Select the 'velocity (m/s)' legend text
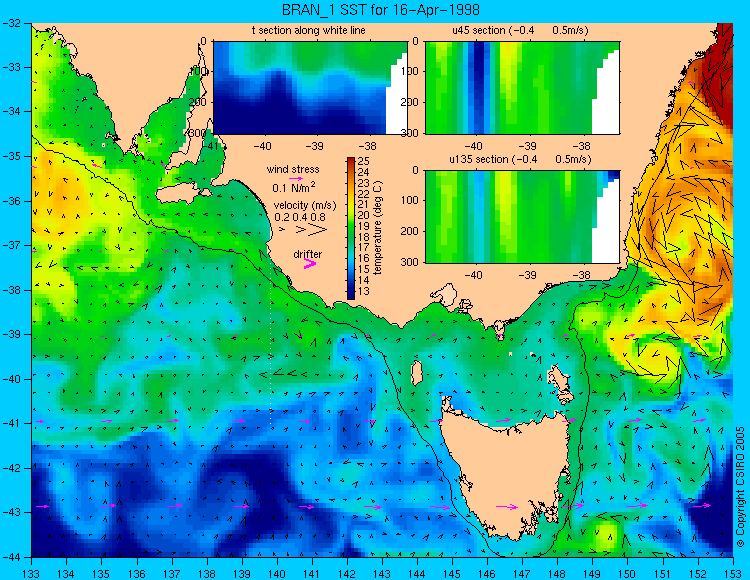Viewport: 750px width, 580px height. click(305, 206)
